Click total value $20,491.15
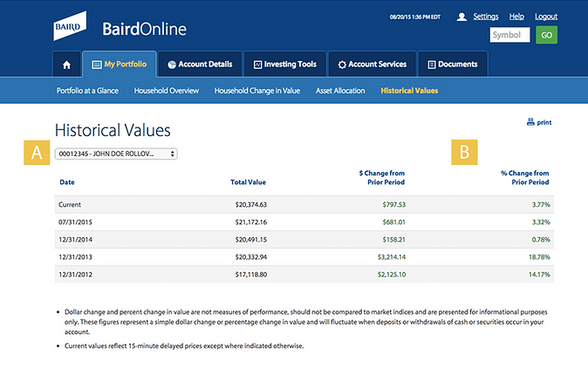 point(251,239)
